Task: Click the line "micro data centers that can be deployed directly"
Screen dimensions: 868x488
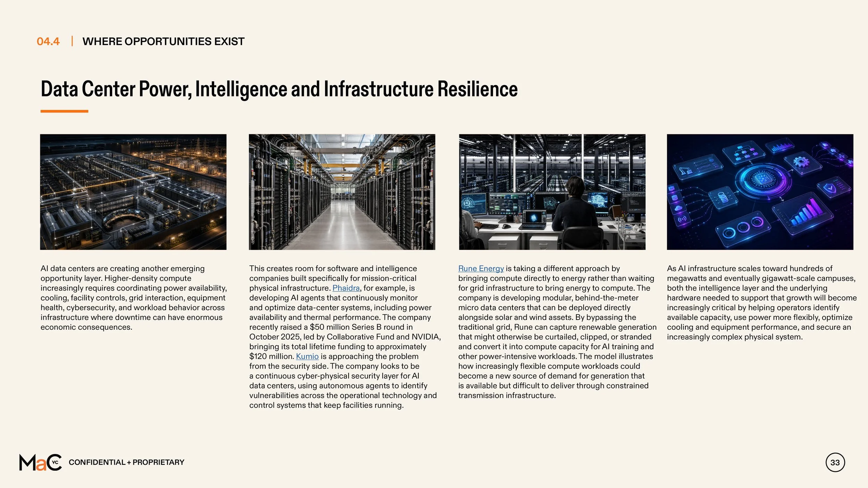Action: pos(544,308)
